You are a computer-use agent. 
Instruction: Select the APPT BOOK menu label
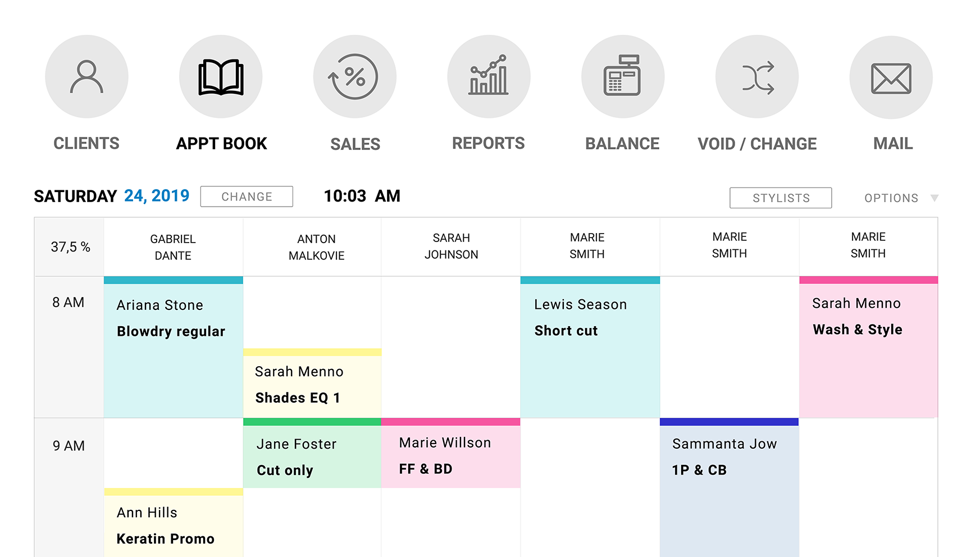pyautogui.click(x=221, y=144)
